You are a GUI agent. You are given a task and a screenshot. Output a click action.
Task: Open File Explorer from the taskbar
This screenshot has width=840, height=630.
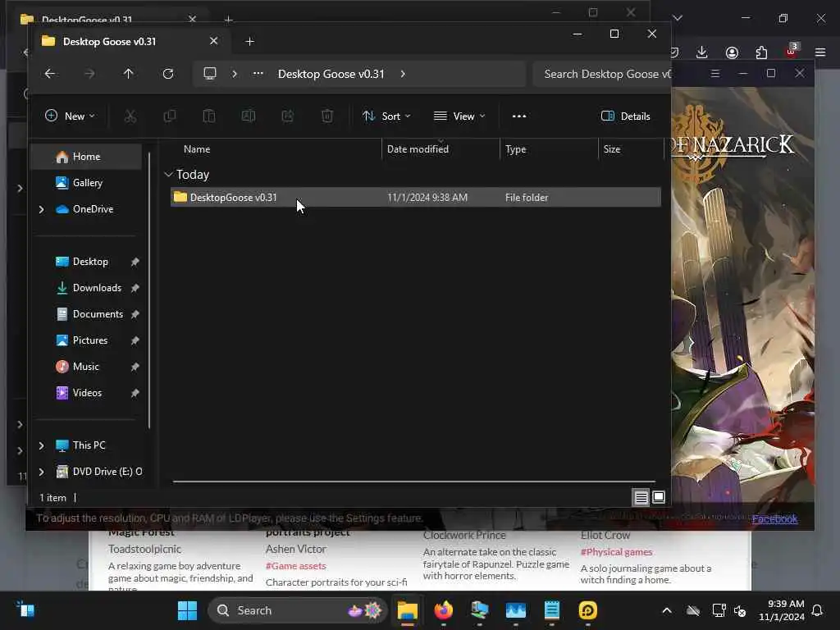(x=407, y=610)
